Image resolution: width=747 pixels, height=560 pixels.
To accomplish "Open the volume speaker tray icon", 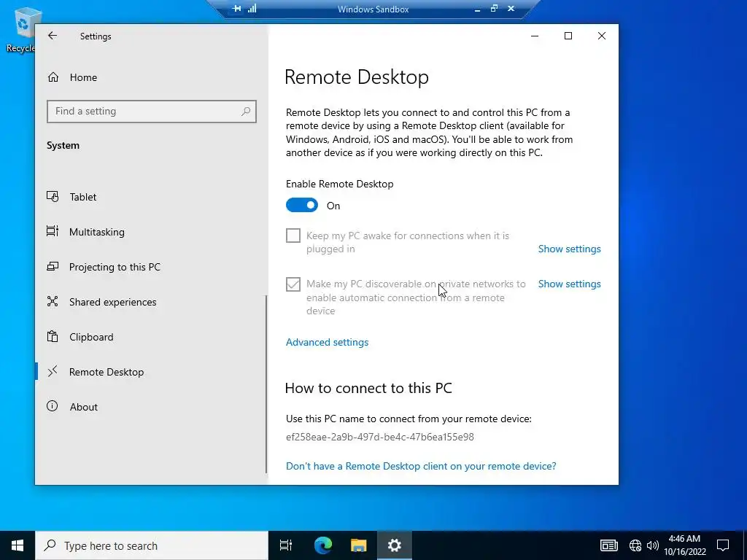I will coord(653,545).
